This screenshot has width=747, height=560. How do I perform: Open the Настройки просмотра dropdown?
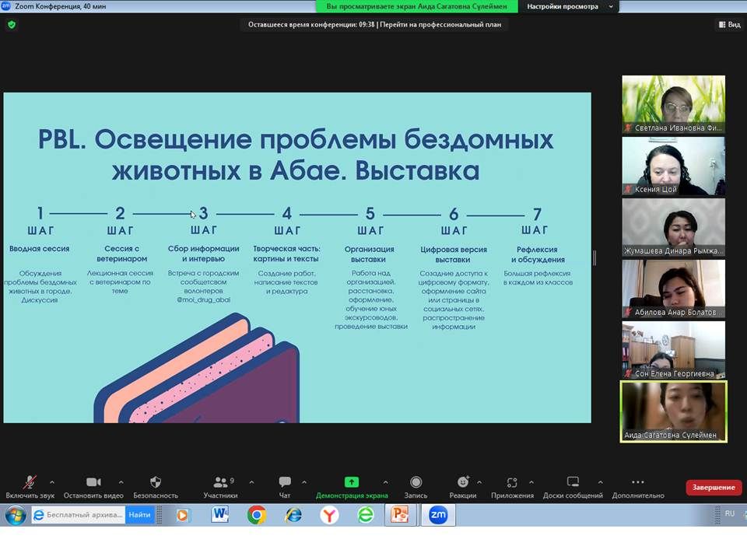[569, 6]
